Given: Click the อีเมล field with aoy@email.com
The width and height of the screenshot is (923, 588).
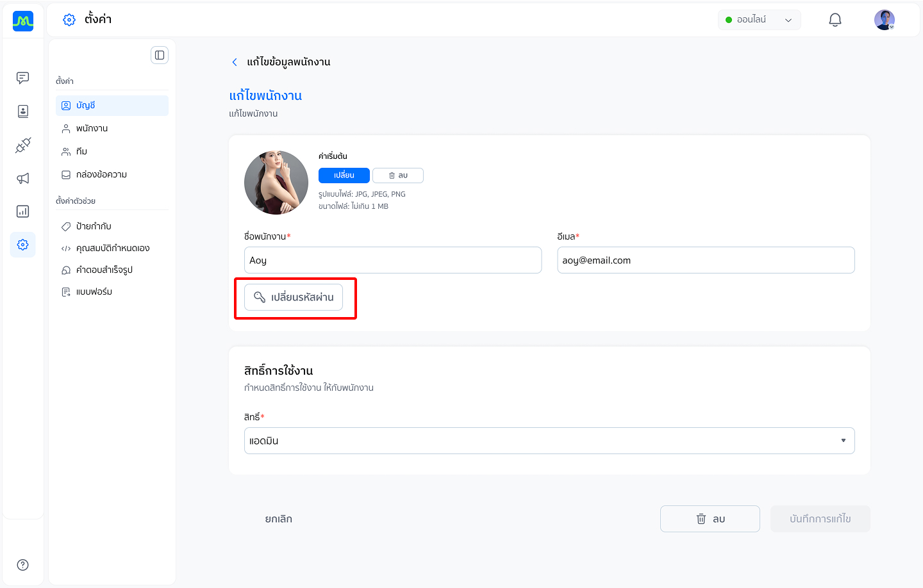Looking at the screenshot, I should tap(706, 260).
